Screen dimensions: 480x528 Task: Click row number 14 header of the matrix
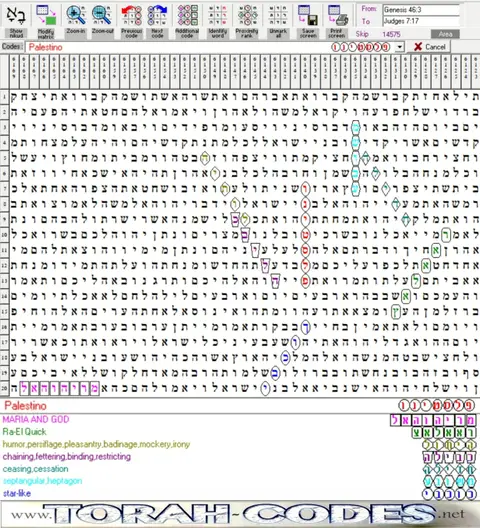coord(4,296)
